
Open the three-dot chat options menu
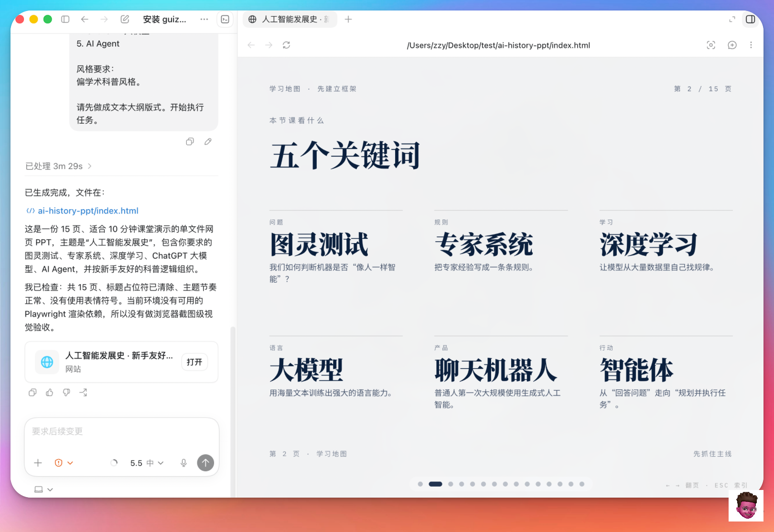204,19
